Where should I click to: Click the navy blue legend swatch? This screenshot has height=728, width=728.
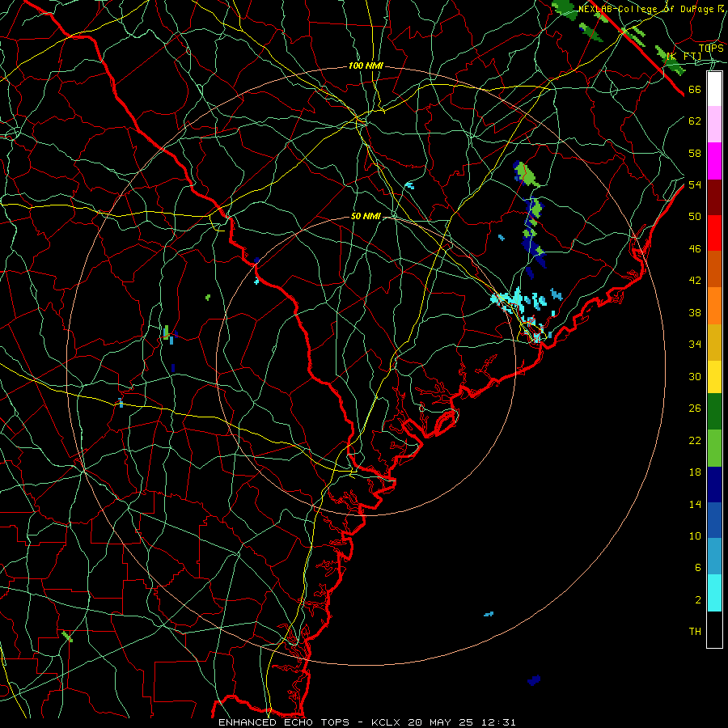click(x=714, y=485)
